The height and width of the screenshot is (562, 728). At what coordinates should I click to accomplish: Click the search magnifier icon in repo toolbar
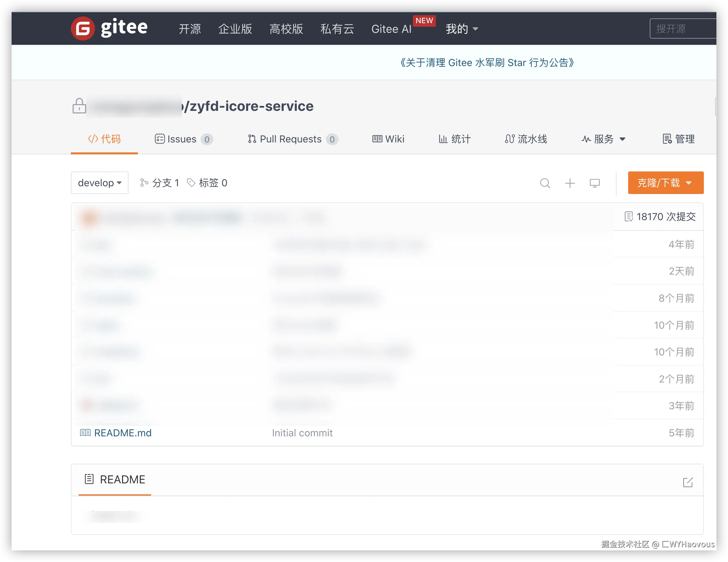545,183
